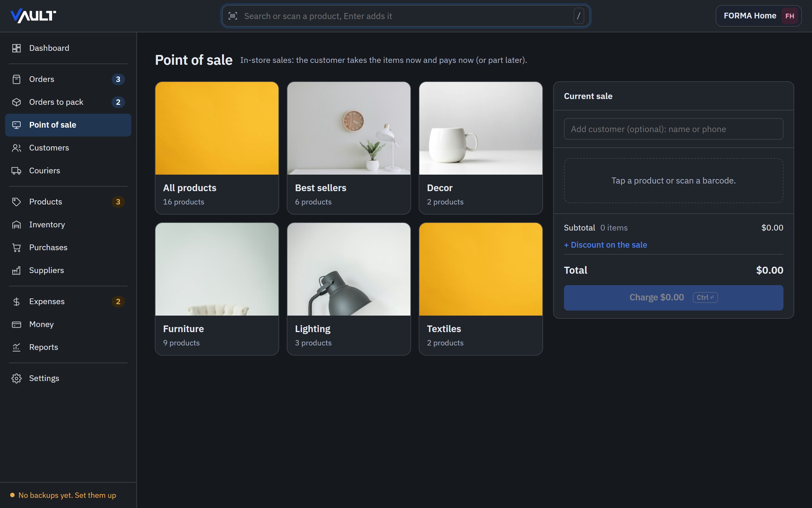The width and height of the screenshot is (812, 508).
Task: Click the Couriers truck icon
Action: (x=16, y=171)
